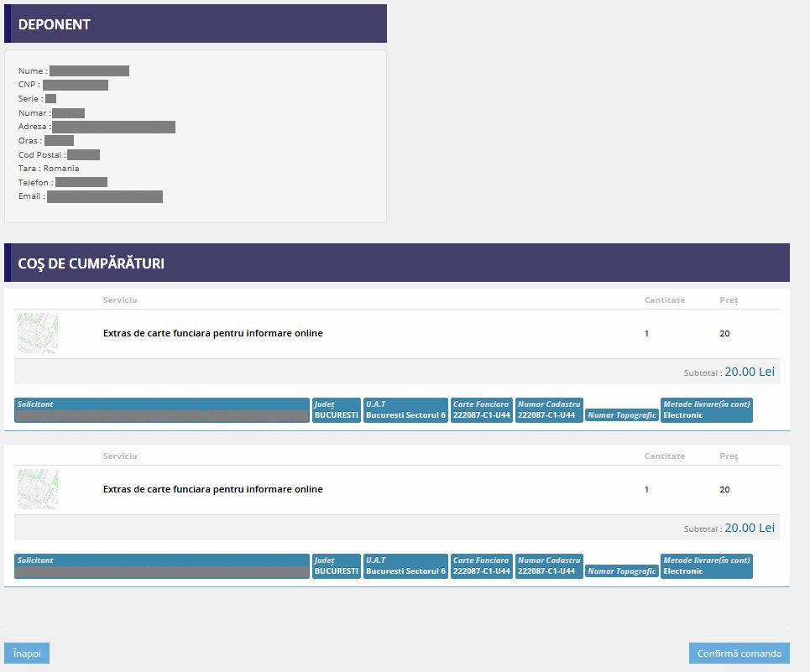This screenshot has height=672, width=810.
Task: Open the second cart item's map thumbnail
Action: point(38,489)
